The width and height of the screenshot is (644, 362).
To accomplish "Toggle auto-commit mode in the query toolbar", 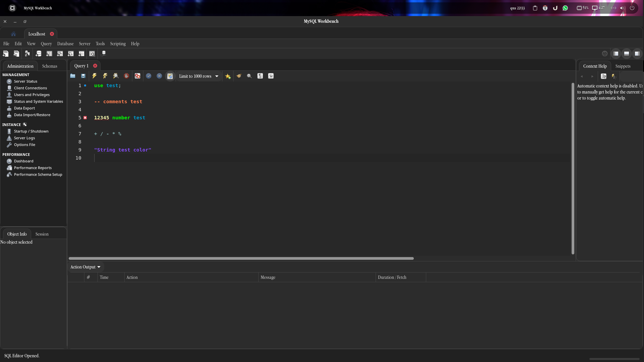I will pos(170,76).
